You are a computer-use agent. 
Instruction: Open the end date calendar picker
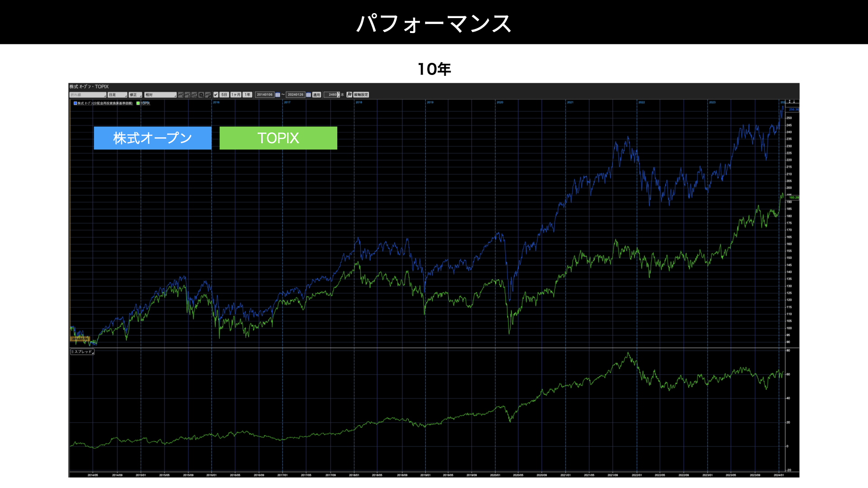coord(308,95)
